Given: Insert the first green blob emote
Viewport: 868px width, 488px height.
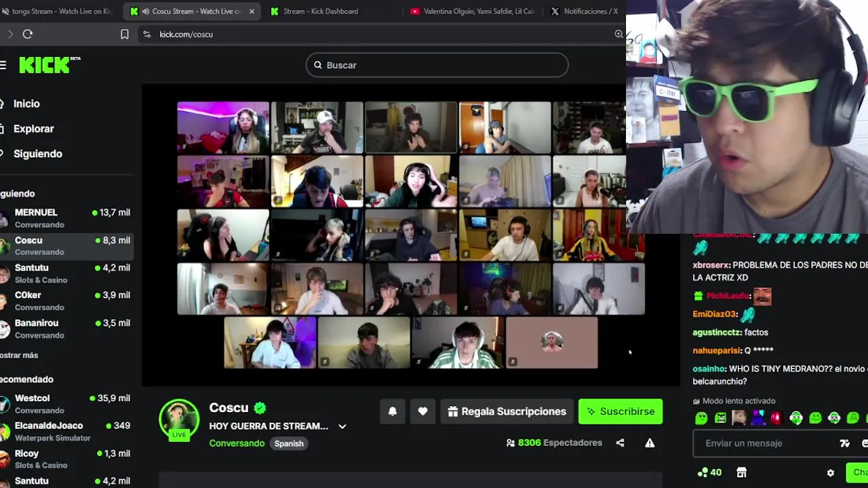Looking at the screenshot, I should [x=701, y=418].
